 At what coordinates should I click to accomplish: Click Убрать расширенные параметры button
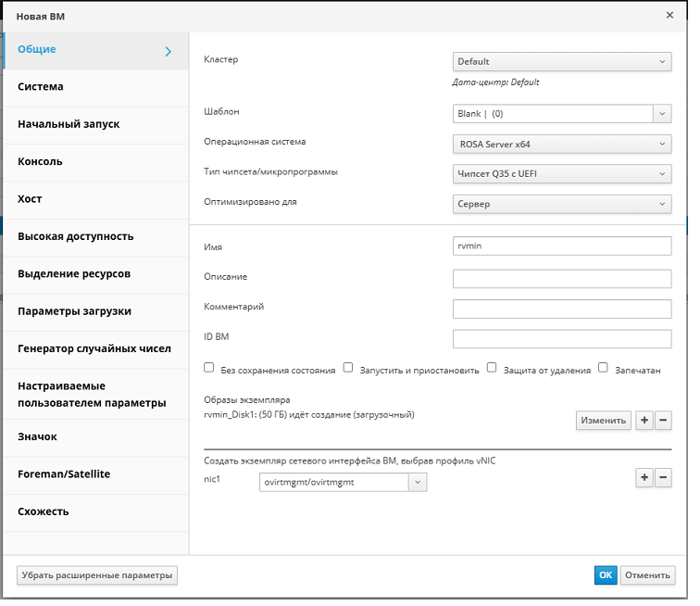pos(97,575)
